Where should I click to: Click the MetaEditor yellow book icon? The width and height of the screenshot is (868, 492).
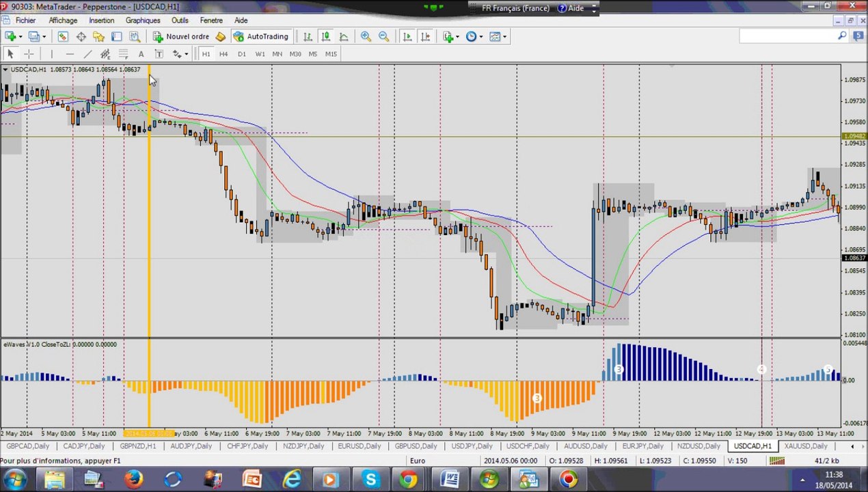click(220, 36)
